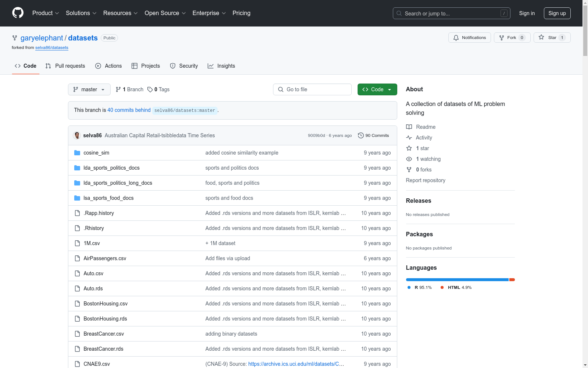
Task: Click the file icon beside BreastCancer.rds
Action: (77, 349)
